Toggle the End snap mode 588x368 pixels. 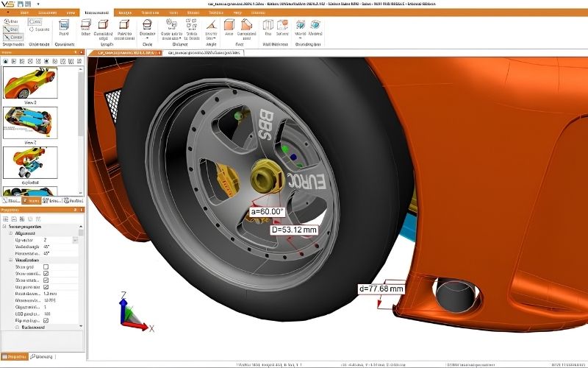11,29
